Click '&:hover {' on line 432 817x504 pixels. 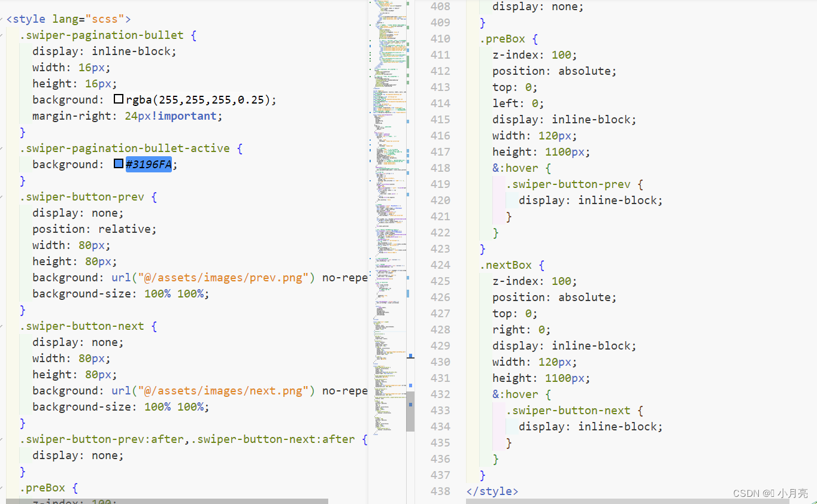coord(522,394)
